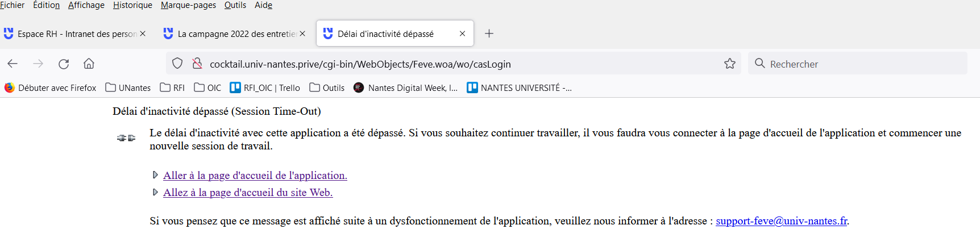Open a new tab with plus button
Image resolution: width=980 pixels, height=250 pixels.
pos(489,34)
